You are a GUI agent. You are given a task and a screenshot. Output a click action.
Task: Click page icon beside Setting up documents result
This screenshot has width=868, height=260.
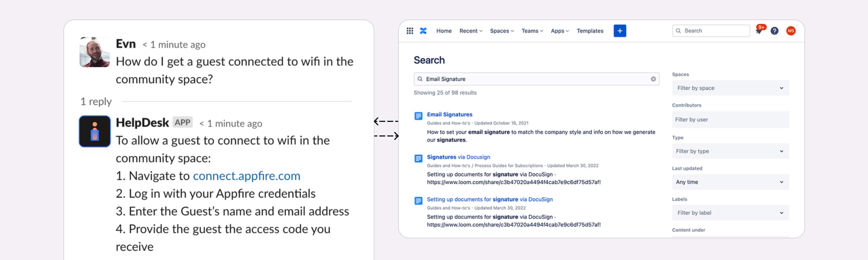418,201
